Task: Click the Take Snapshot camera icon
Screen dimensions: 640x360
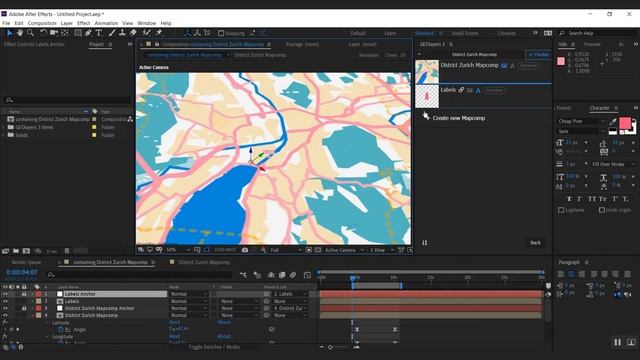Action: coord(245,250)
